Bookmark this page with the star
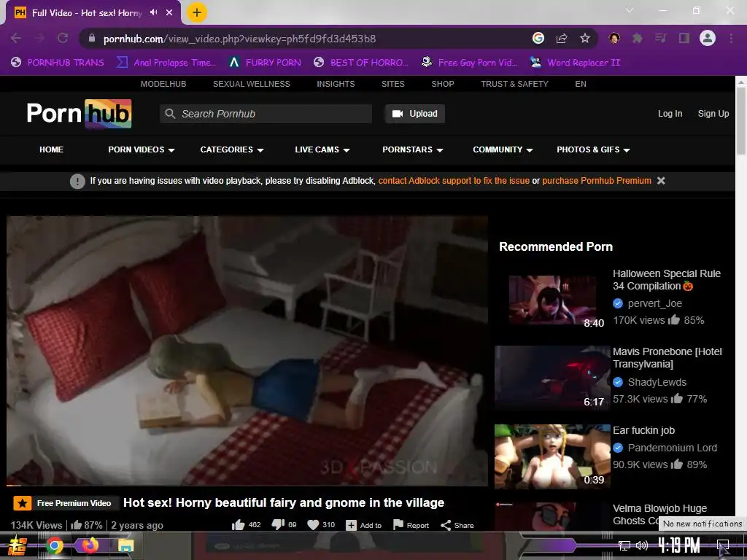The image size is (747, 560). (585, 38)
